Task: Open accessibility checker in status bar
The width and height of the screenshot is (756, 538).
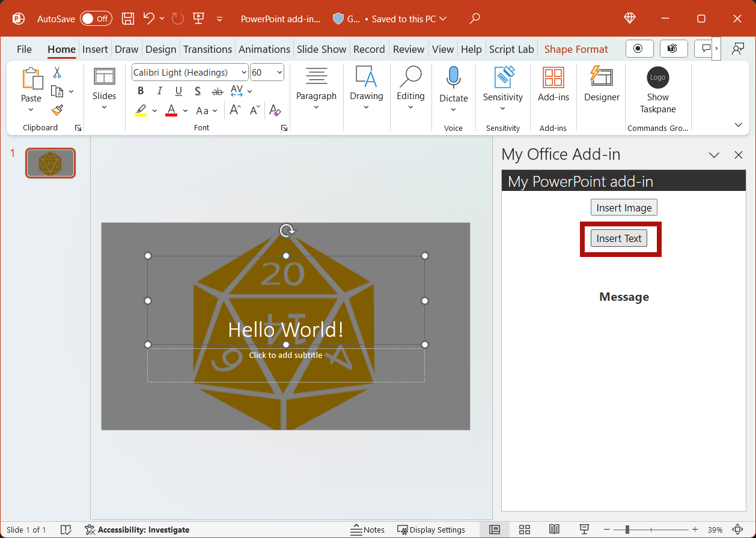Action: (x=137, y=530)
